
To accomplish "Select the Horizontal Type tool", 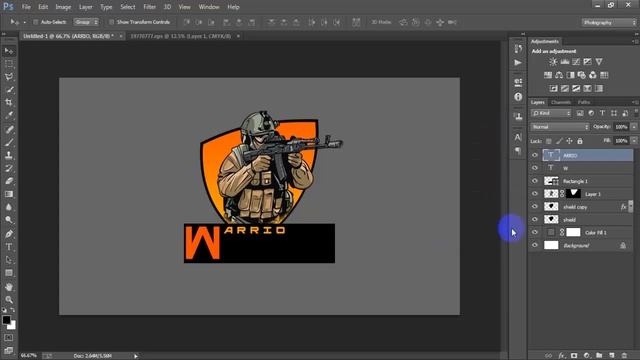I will [9, 247].
